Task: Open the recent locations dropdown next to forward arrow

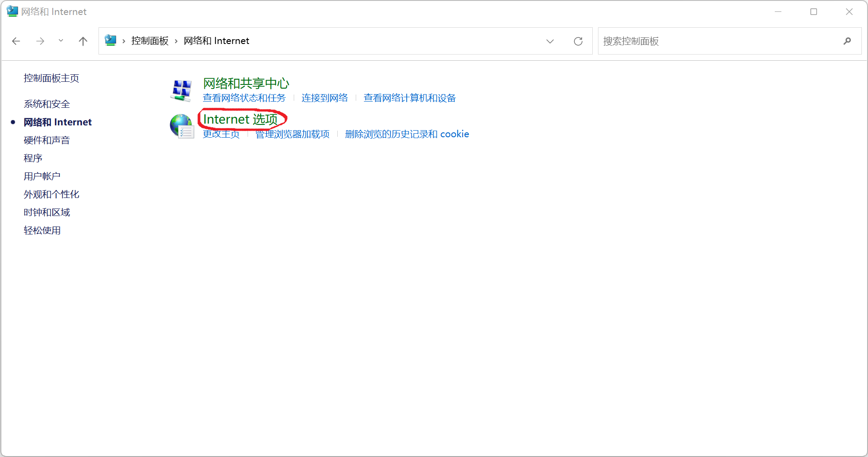Action: click(x=61, y=41)
